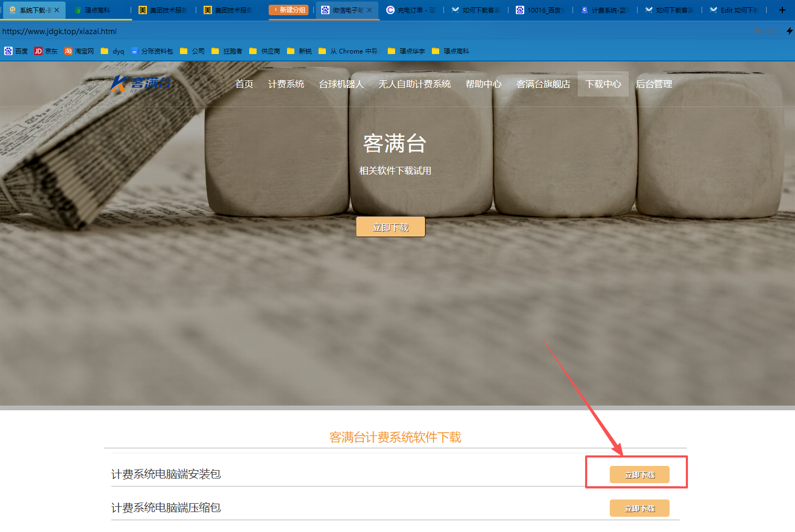This screenshot has width=795, height=532.
Task: Open the 淘宝网 bookmark
Action: pyautogui.click(x=79, y=51)
